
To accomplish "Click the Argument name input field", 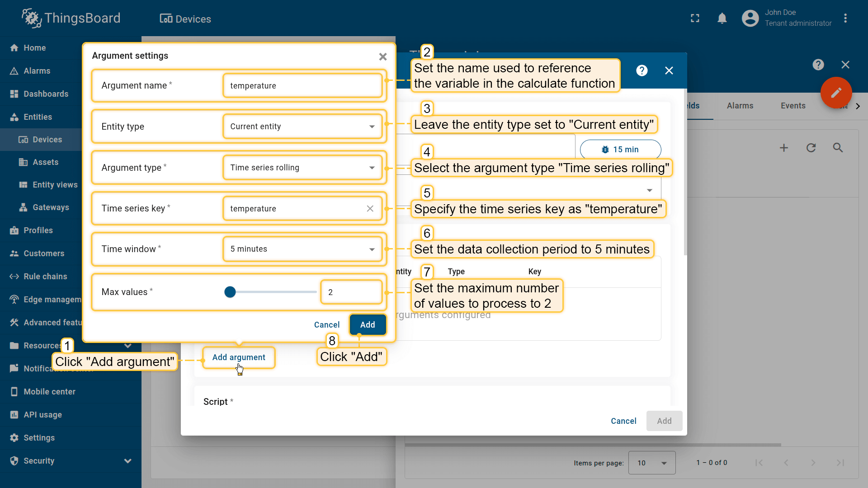I will pos(302,86).
